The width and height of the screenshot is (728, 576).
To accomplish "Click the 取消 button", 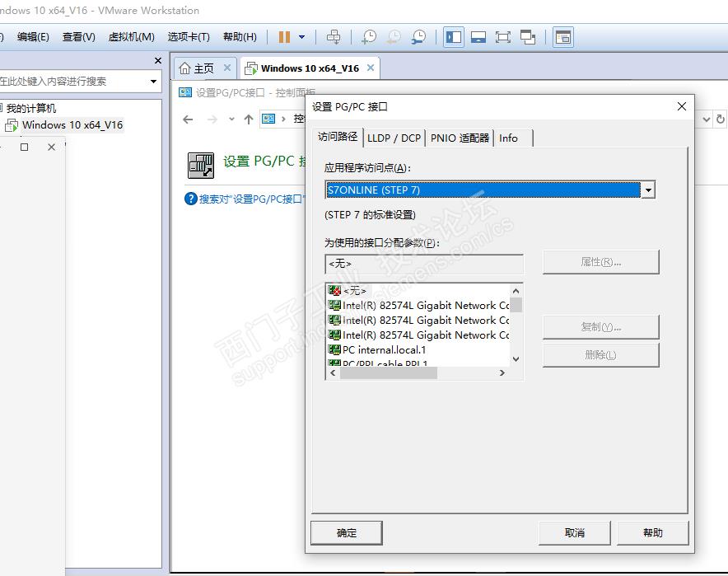I will click(x=574, y=533).
